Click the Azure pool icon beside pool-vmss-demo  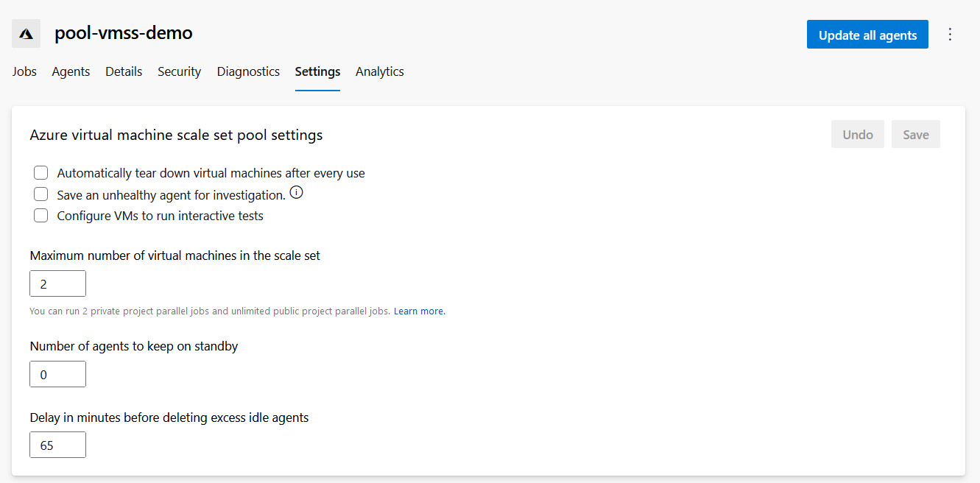point(26,34)
